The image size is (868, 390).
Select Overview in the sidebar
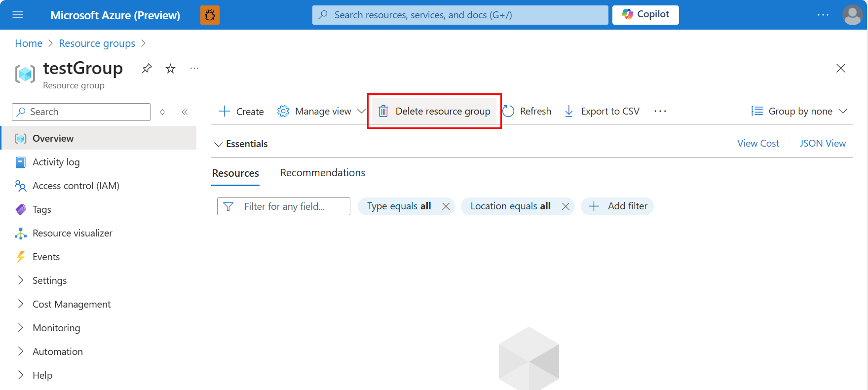pos(99,138)
